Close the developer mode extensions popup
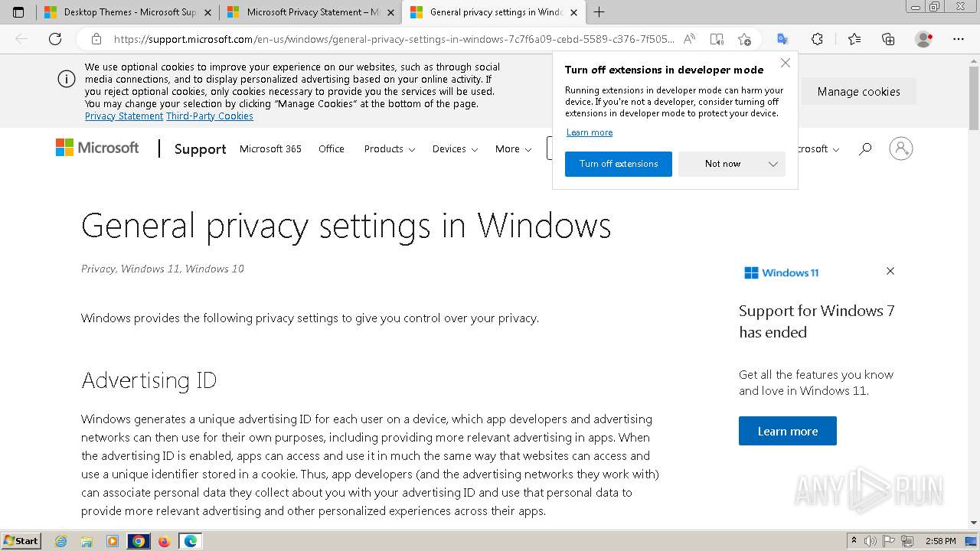The height and width of the screenshot is (551, 980). pyautogui.click(x=785, y=63)
